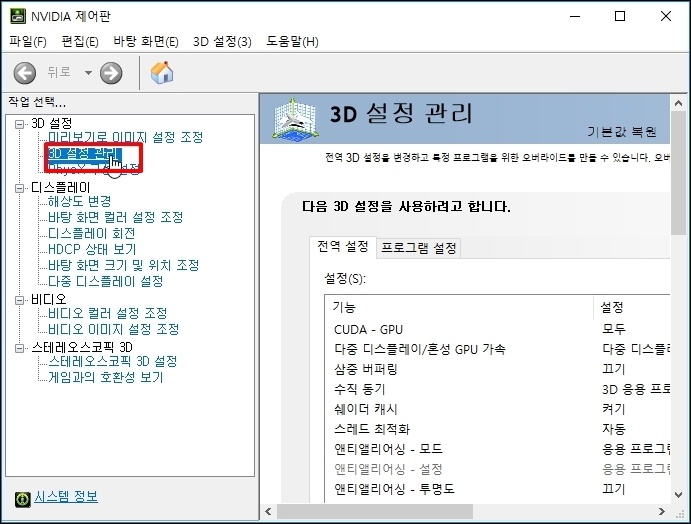691x524 pixels.
Task: Click the vertical scrollbar down arrow
Action: pos(678,494)
